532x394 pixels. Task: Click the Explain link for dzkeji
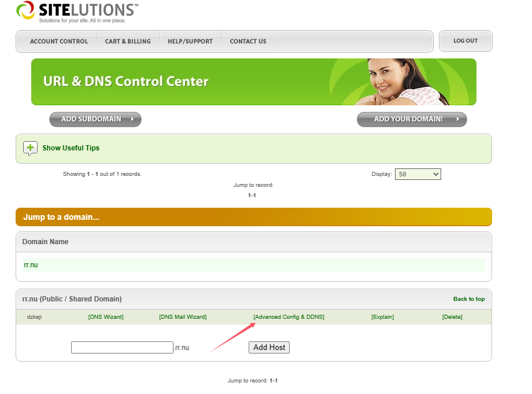383,317
